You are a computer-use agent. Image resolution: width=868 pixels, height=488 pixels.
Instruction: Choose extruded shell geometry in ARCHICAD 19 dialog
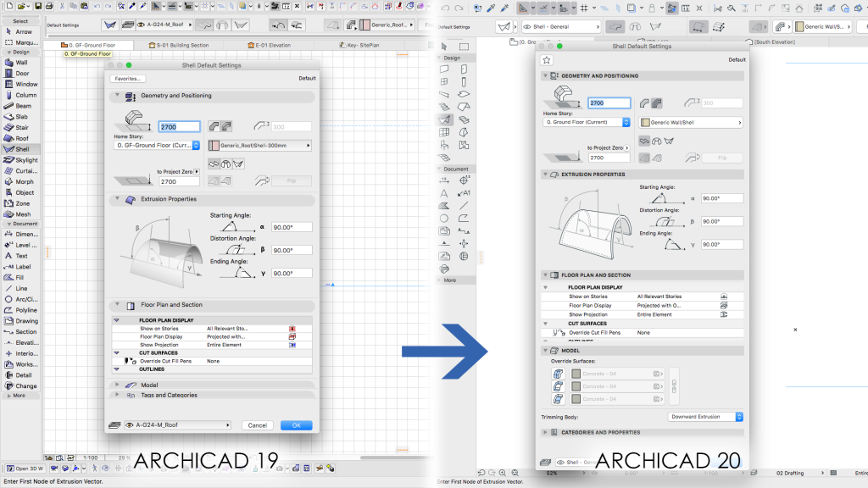[214, 164]
